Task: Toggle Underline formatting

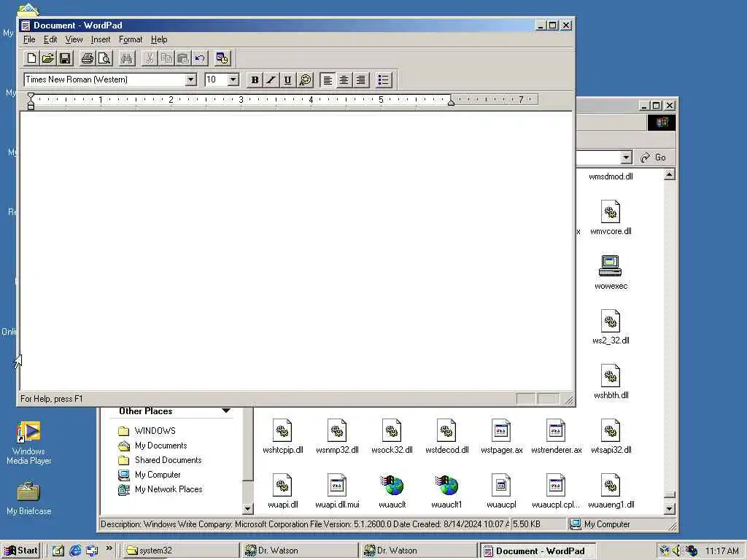Action: click(287, 80)
